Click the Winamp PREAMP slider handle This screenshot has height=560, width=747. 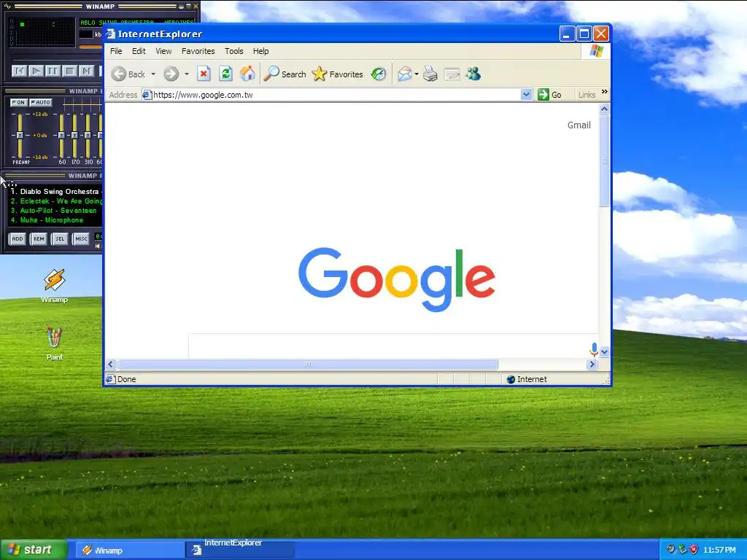20,135
